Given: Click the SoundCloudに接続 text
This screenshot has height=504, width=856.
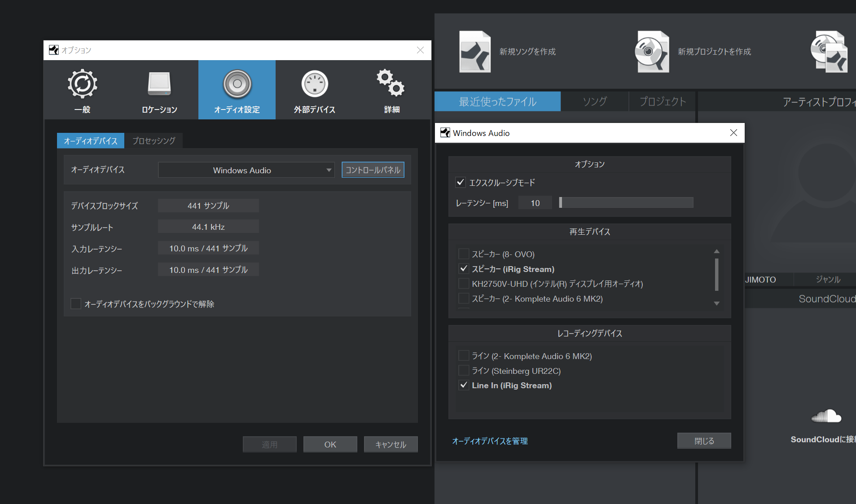Looking at the screenshot, I should [822, 439].
